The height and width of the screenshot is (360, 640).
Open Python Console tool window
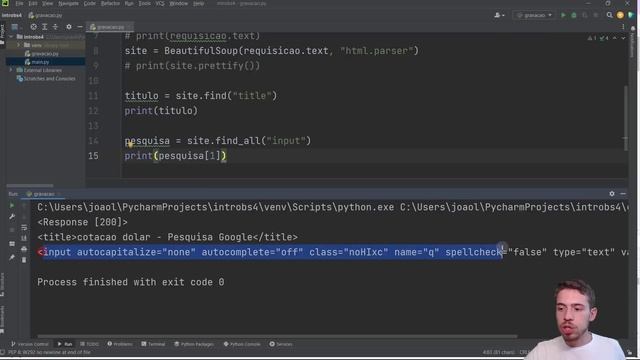242,344
